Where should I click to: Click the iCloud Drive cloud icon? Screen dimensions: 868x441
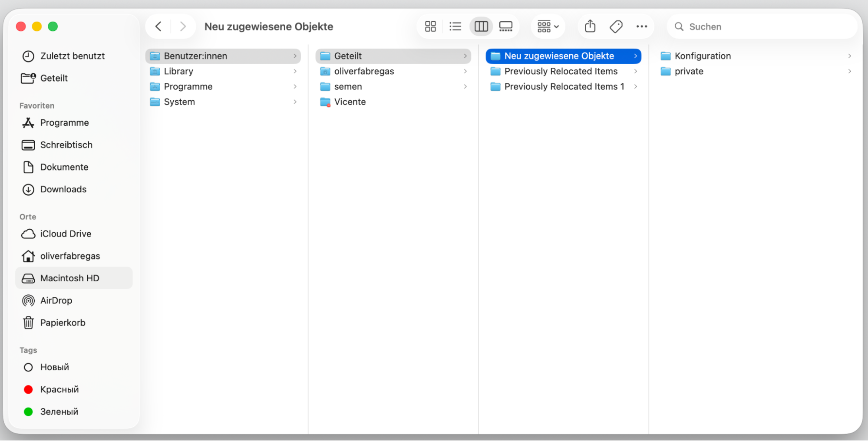pos(28,234)
